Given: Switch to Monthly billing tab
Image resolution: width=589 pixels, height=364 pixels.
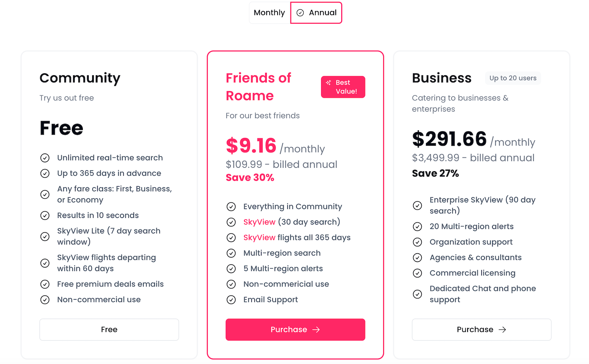Looking at the screenshot, I should click(x=269, y=13).
